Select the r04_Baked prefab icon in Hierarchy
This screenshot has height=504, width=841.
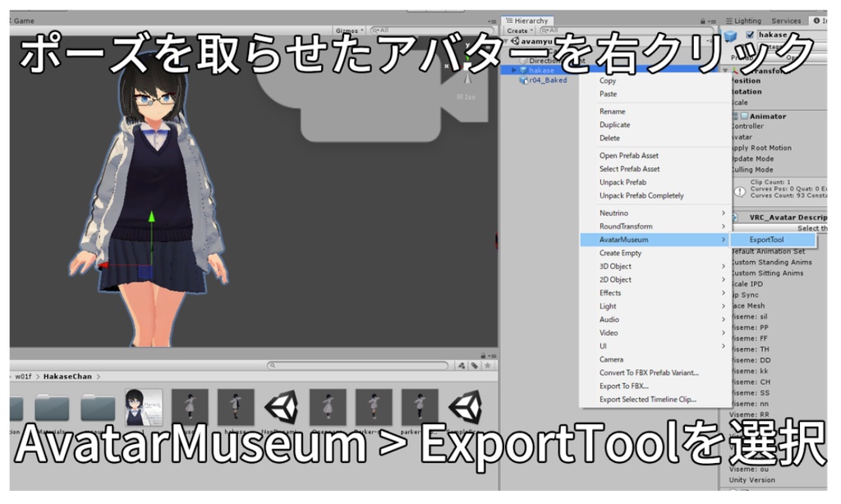pyautogui.click(x=524, y=80)
